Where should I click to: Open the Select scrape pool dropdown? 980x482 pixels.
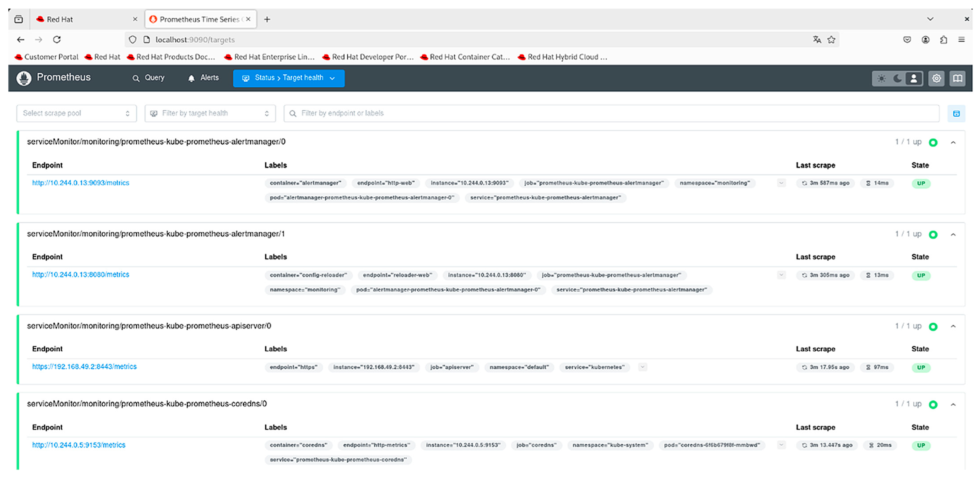tap(76, 113)
